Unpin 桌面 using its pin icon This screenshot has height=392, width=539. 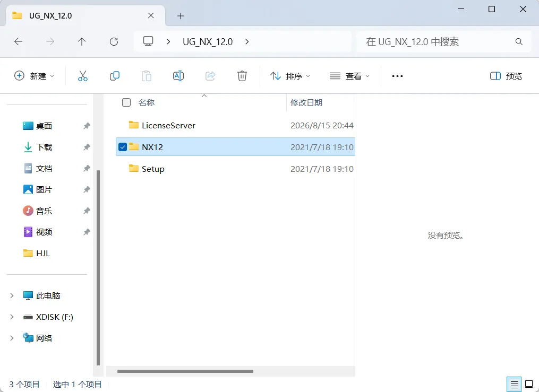[87, 126]
